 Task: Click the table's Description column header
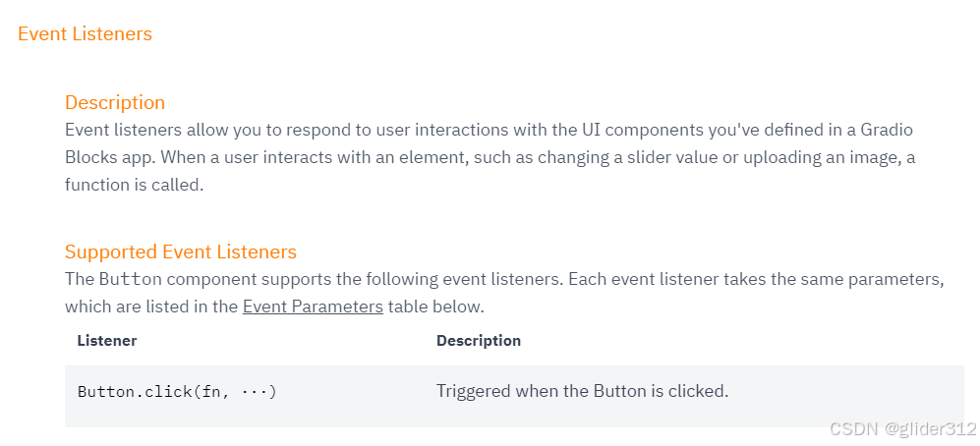point(478,341)
